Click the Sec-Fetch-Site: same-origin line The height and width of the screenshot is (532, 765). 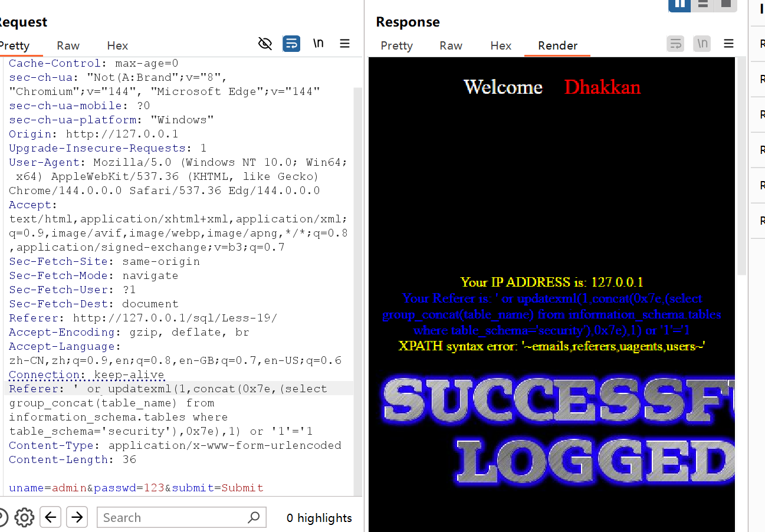(x=104, y=261)
